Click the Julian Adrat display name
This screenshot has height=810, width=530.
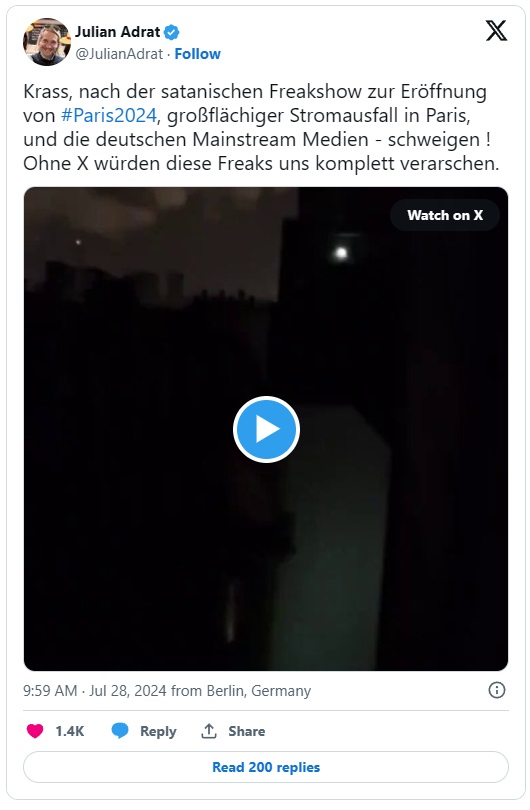pos(118,32)
